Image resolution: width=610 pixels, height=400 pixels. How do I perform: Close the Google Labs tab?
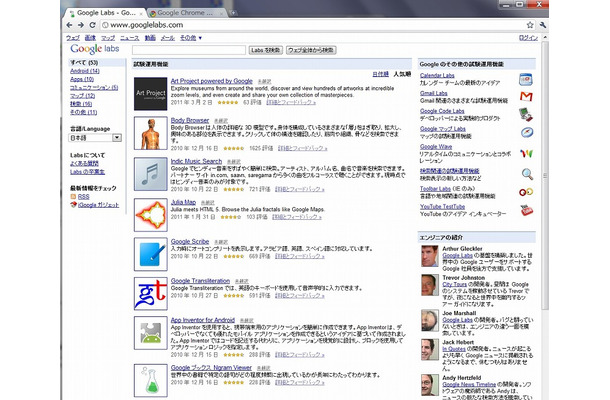pos(141,14)
